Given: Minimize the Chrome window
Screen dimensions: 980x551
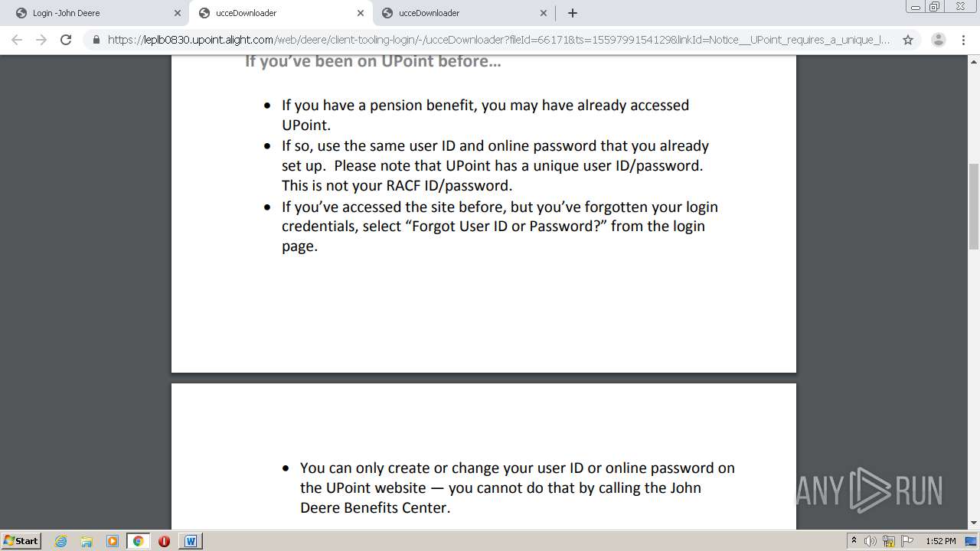Looking at the screenshot, I should (x=915, y=7).
